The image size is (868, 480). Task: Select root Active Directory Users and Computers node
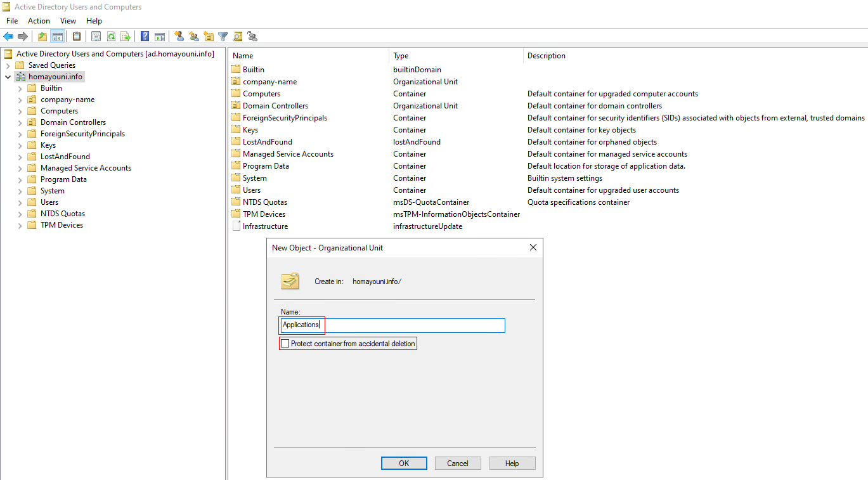point(115,54)
